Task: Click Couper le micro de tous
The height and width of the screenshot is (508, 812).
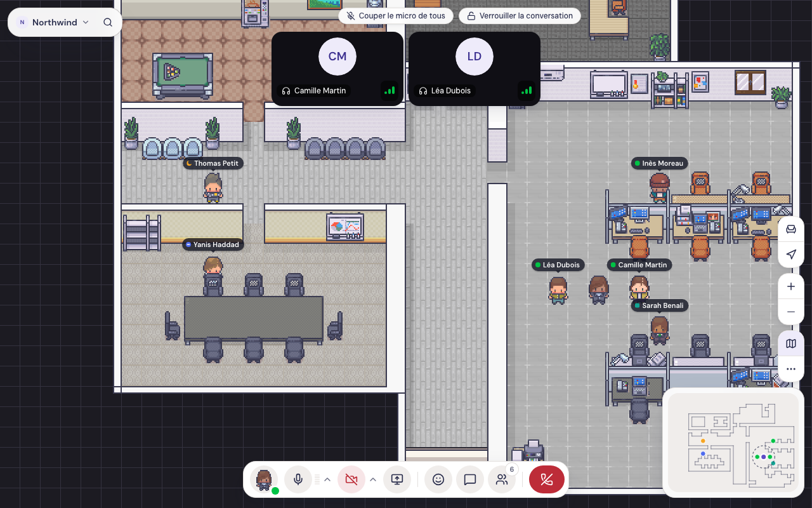Action: 396,16
